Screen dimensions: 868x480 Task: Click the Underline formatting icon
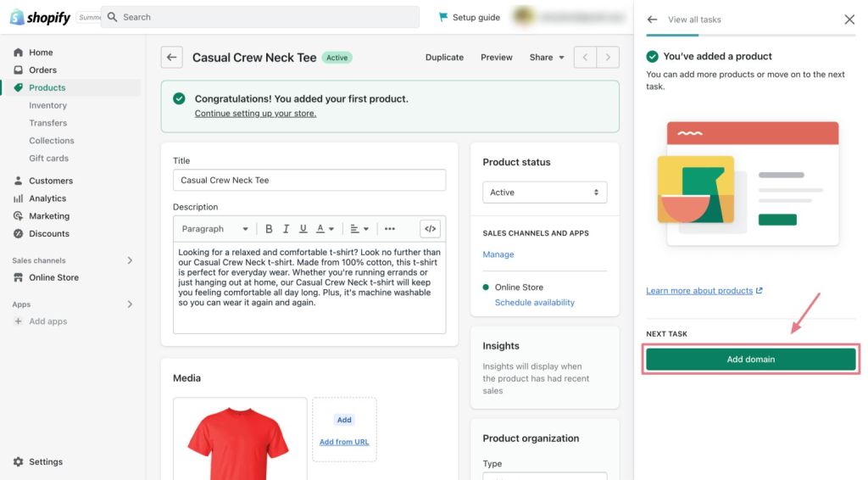pyautogui.click(x=303, y=229)
